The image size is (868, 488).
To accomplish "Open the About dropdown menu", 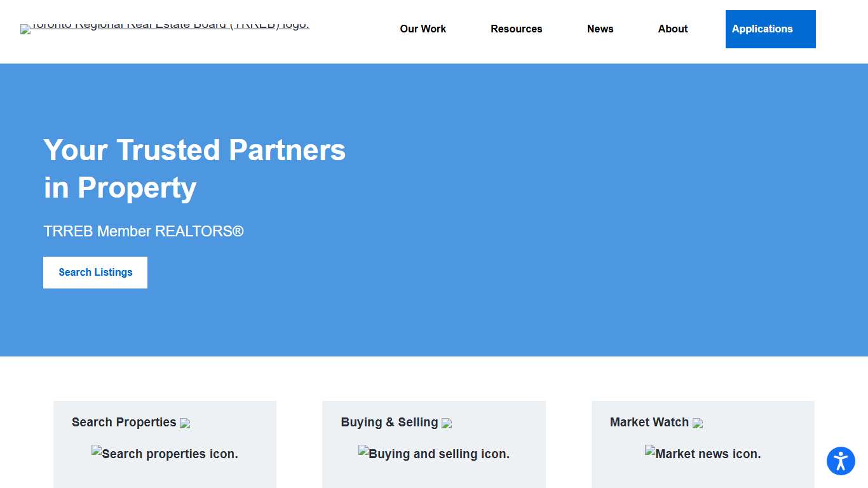I will point(672,29).
